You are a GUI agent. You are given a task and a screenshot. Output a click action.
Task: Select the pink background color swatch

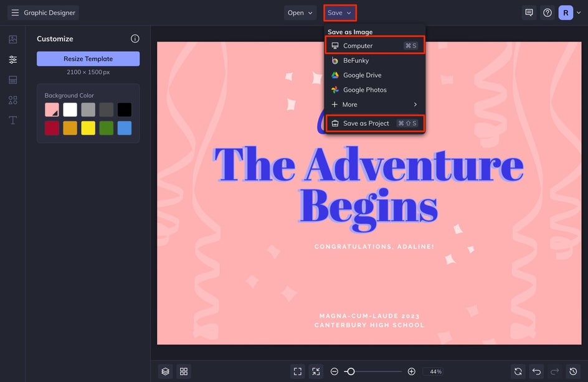(52, 109)
